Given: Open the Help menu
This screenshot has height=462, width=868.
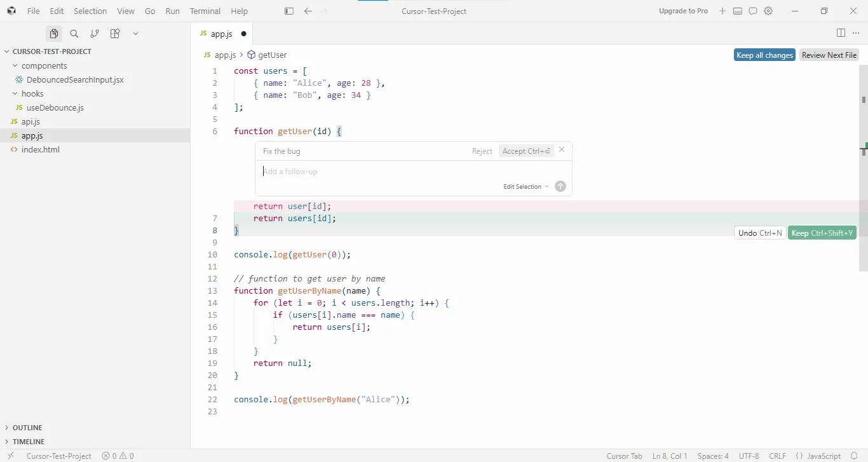Looking at the screenshot, I should pos(239,11).
